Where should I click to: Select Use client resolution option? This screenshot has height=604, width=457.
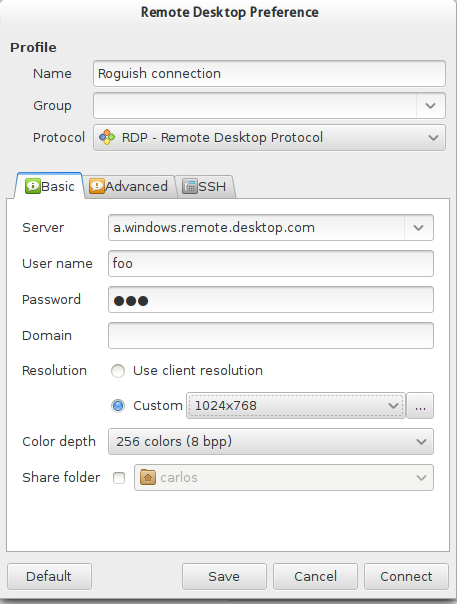(x=118, y=371)
